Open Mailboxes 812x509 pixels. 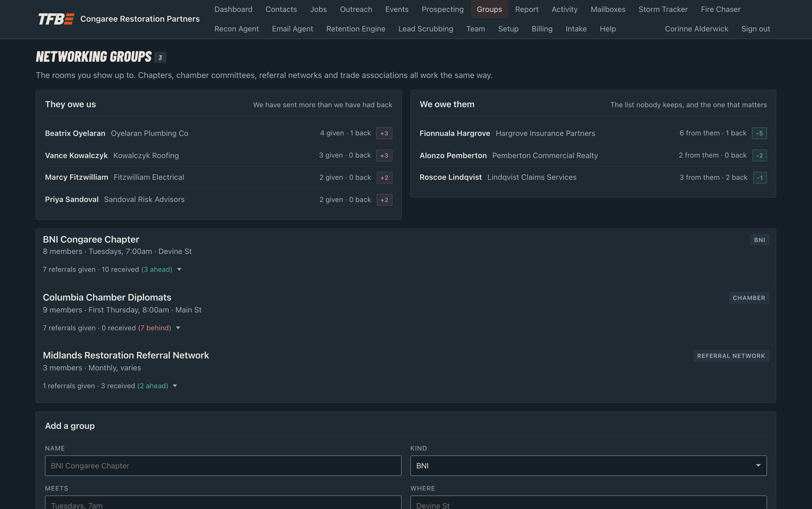point(608,9)
